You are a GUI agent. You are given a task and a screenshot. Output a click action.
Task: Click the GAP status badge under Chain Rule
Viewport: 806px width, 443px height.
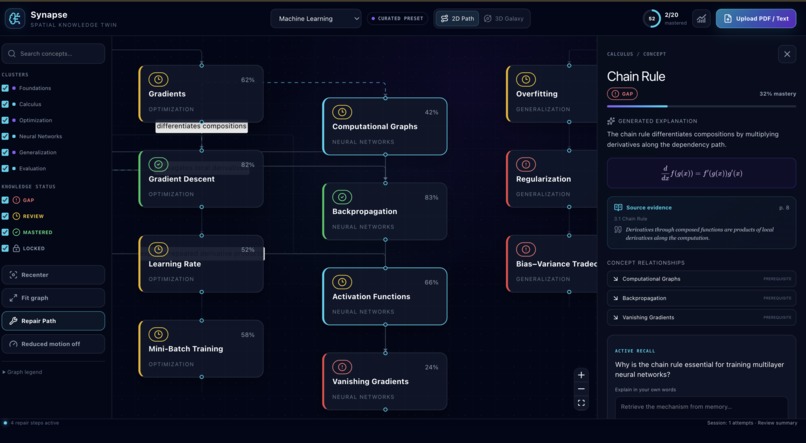pos(622,94)
